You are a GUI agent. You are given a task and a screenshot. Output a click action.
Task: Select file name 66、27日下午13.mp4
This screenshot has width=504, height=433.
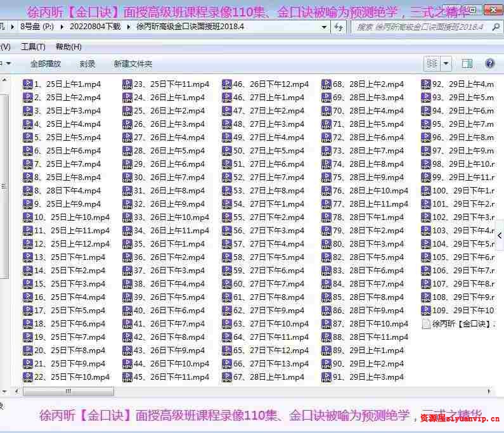[271, 364]
